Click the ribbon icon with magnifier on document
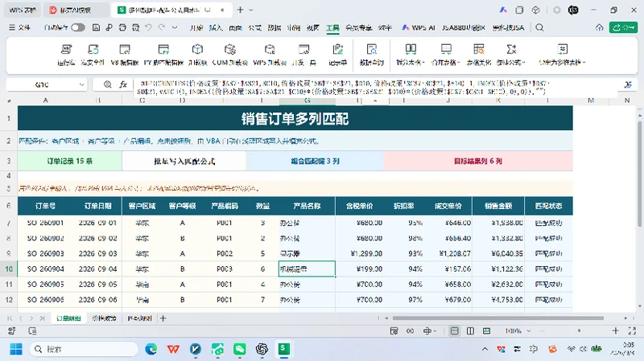The width and height of the screenshot is (644, 361). click(372, 50)
